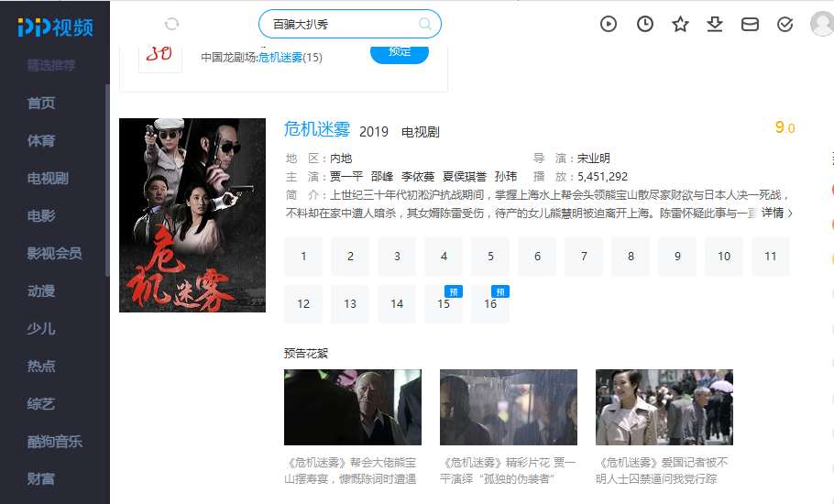
Task: Play trailer thumbnail 精彩片花 贾一平
Action: click(509, 407)
